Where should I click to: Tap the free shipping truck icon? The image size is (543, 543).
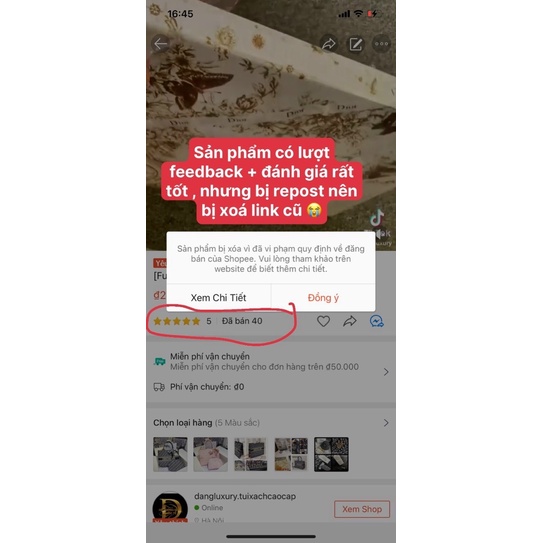click(159, 362)
